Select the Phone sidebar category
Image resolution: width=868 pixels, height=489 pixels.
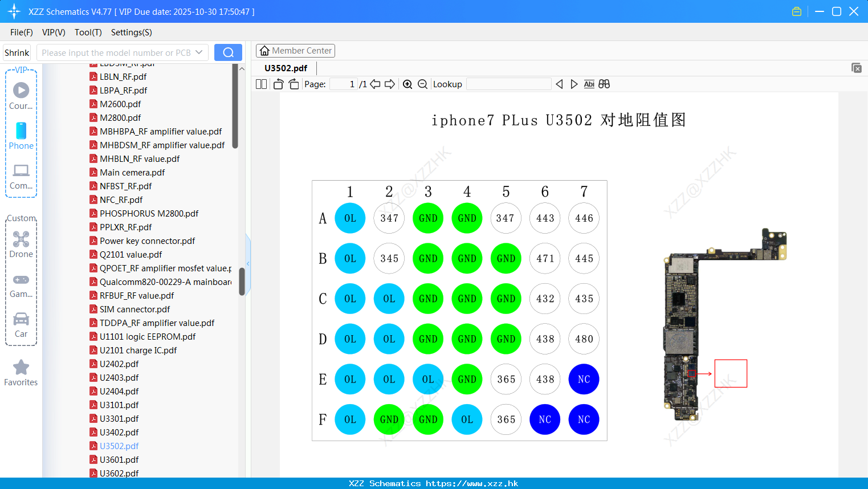21,136
